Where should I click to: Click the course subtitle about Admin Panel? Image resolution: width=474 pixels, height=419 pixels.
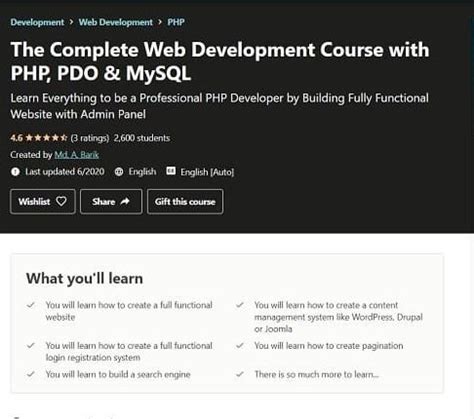[219, 106]
